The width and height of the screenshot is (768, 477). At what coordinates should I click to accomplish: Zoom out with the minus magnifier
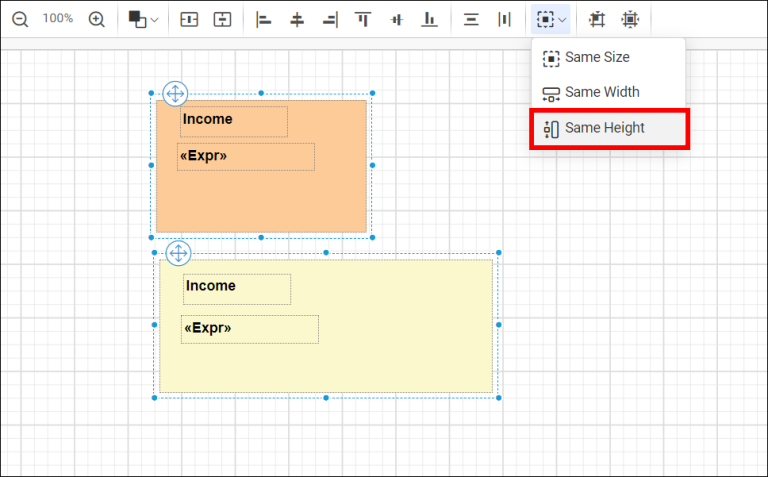coord(20,20)
